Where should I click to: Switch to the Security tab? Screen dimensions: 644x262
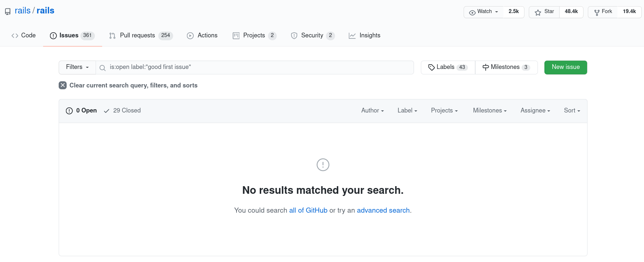click(313, 36)
